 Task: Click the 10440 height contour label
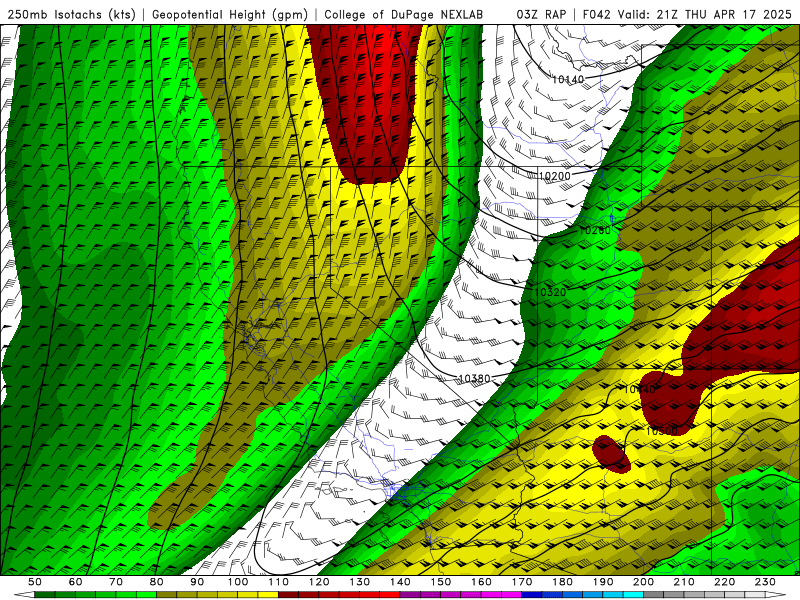pos(639,390)
